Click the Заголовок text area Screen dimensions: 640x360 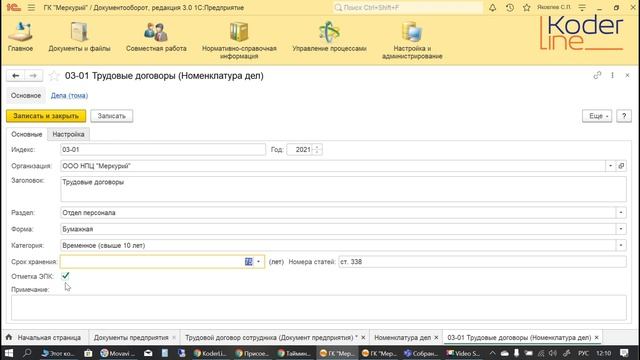[x=343, y=189]
